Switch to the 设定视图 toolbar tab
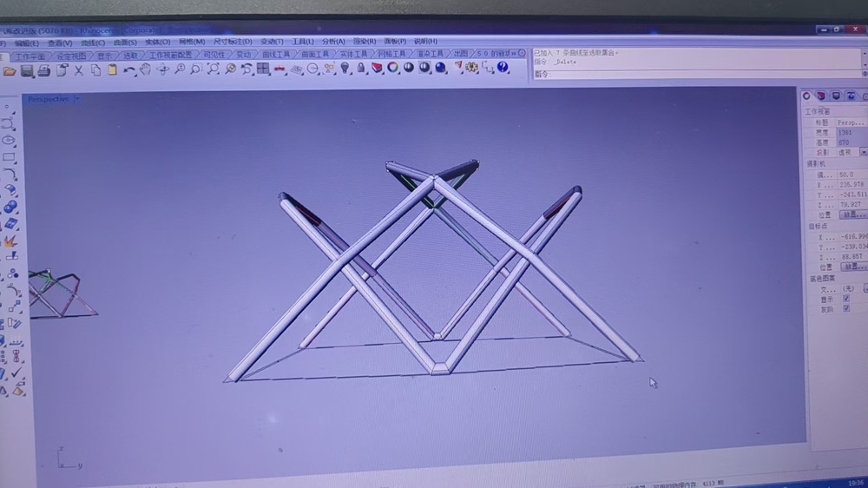868x488 pixels. 71,56
